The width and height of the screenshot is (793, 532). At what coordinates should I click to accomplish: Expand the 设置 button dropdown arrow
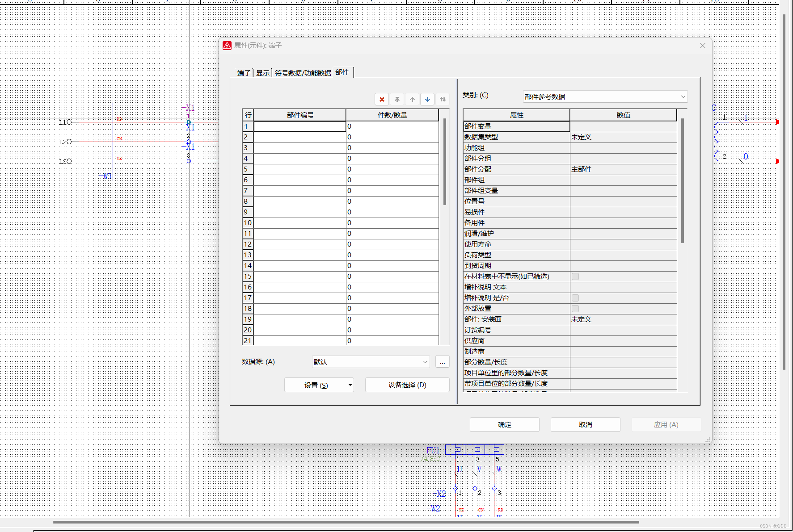point(350,385)
